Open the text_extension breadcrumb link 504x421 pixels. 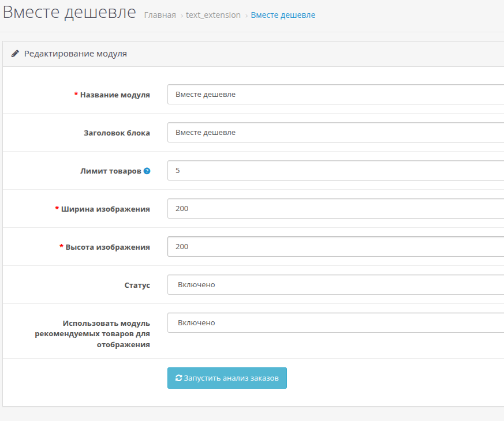[x=213, y=15]
